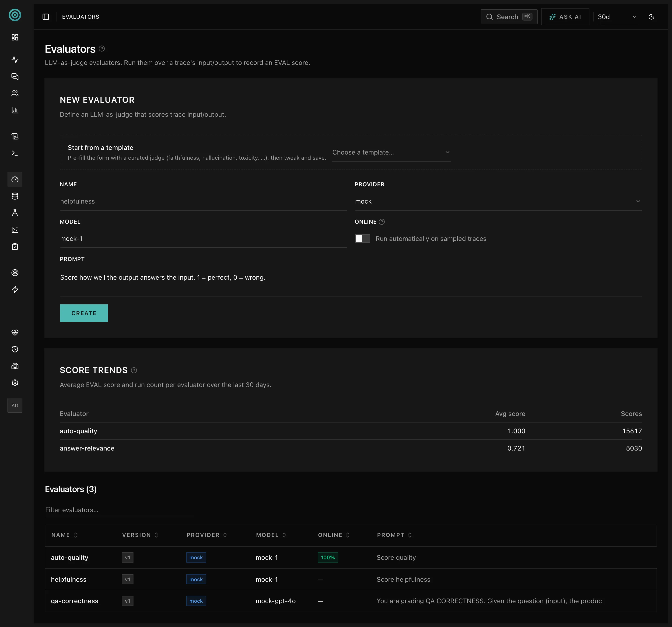This screenshot has width=672, height=627.
Task: Click the help icon beside SCORE TRENDS
Action: point(134,370)
